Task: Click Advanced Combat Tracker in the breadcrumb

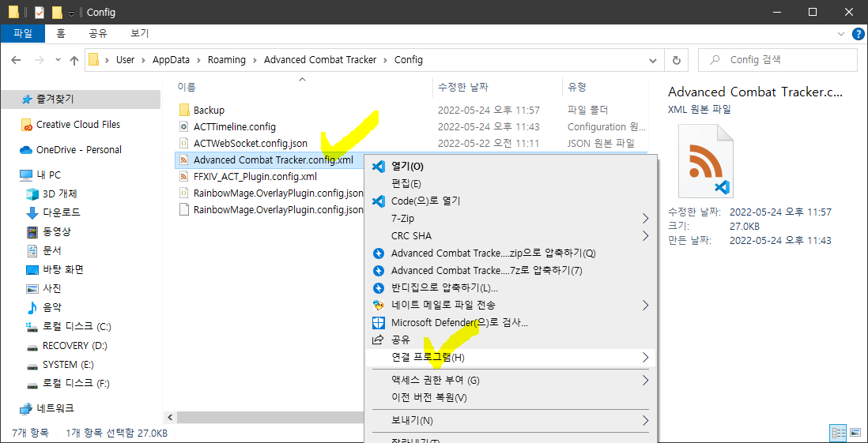Action: tap(320, 60)
